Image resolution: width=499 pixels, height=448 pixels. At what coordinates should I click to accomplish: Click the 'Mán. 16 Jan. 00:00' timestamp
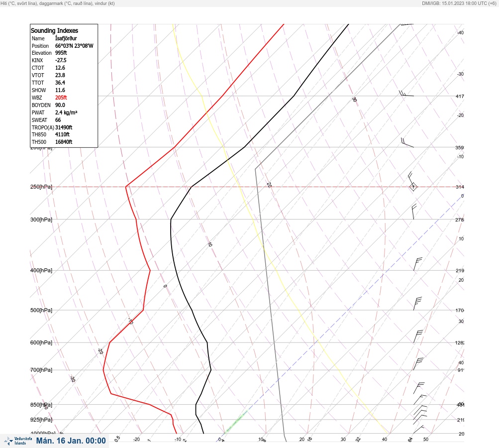[71, 441]
